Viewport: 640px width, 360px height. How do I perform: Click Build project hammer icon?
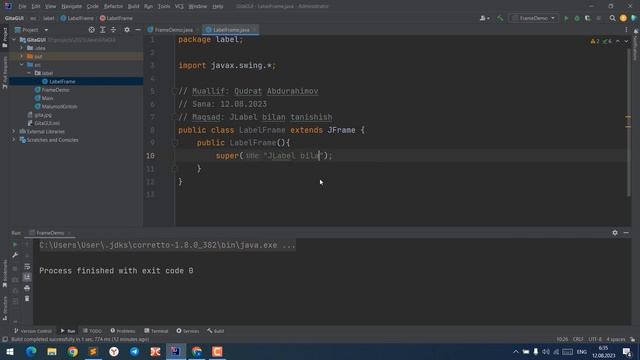click(x=500, y=18)
